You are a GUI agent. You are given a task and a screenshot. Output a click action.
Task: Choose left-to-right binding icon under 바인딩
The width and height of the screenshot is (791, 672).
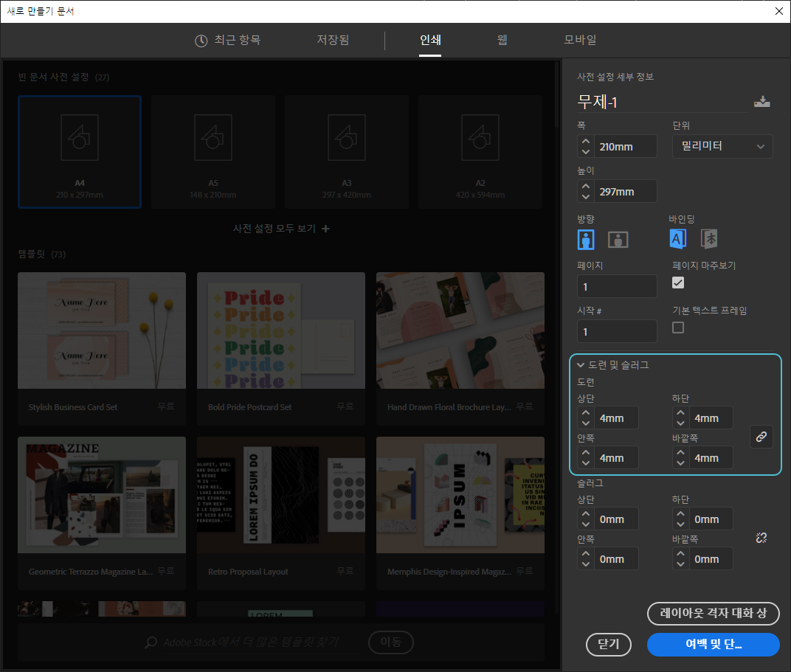(x=677, y=238)
